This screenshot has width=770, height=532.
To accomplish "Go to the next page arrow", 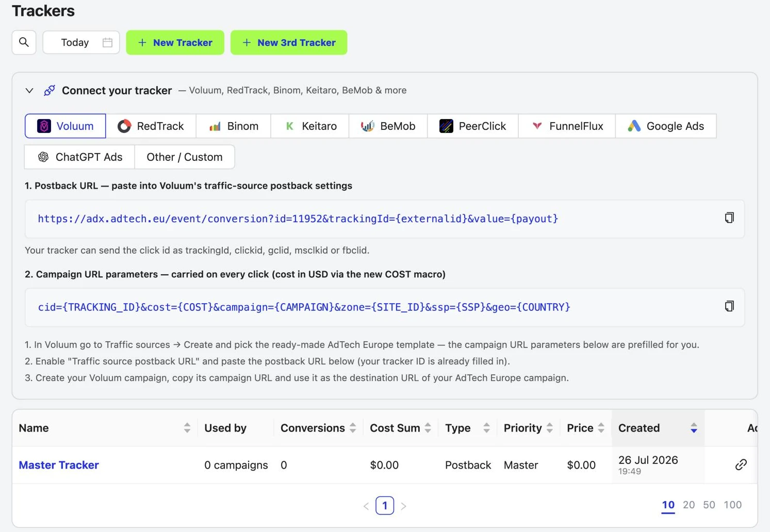I will coord(403,506).
